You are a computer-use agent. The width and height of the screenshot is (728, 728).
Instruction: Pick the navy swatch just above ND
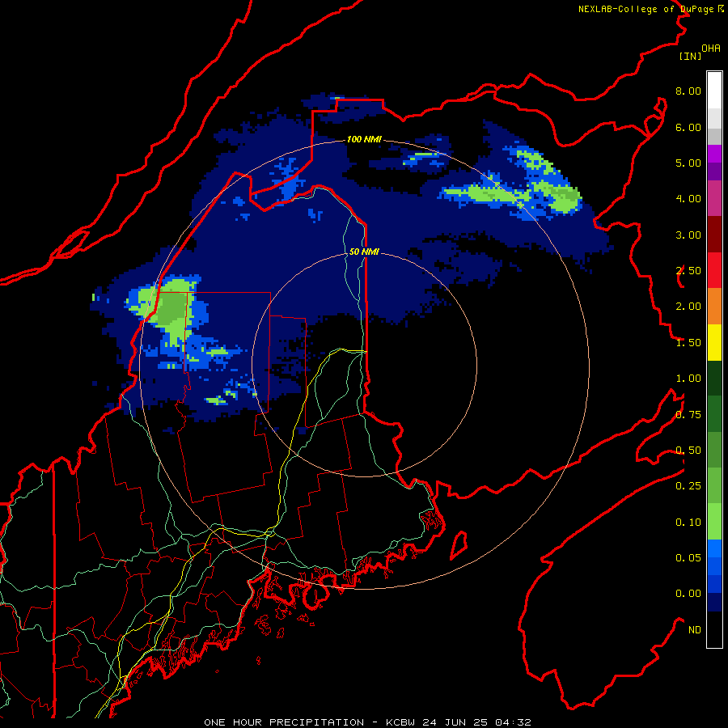click(714, 603)
